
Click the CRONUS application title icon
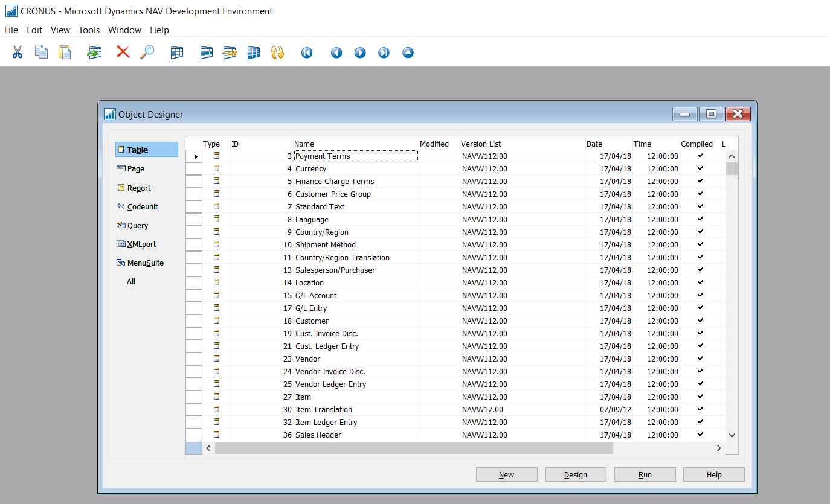11,11
